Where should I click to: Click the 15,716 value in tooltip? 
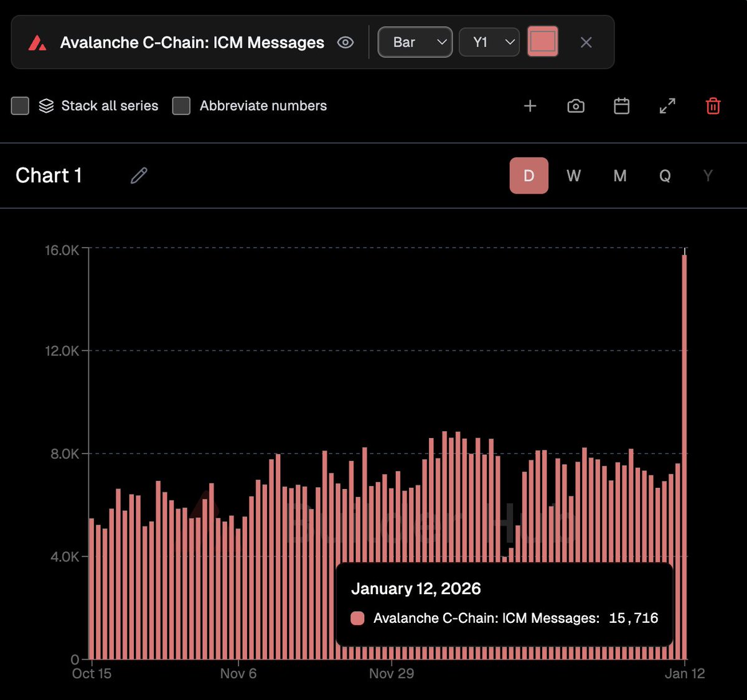click(x=634, y=618)
